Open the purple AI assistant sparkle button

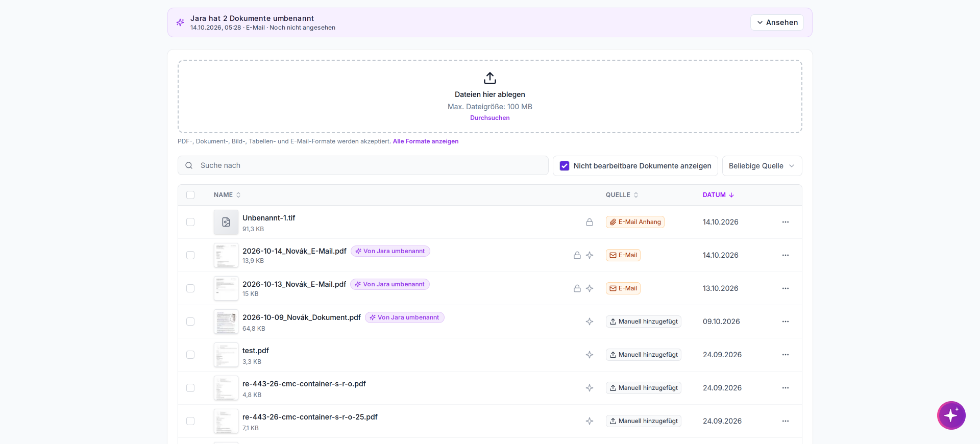[x=951, y=415]
